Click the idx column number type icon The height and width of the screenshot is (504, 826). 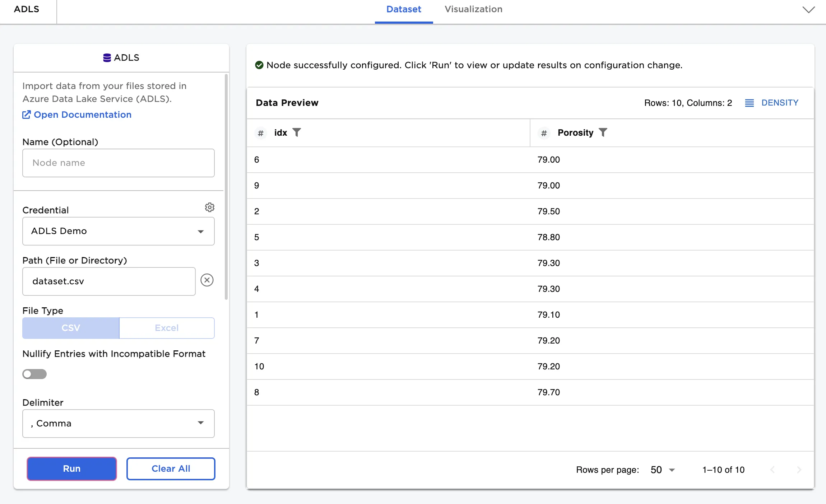(261, 133)
